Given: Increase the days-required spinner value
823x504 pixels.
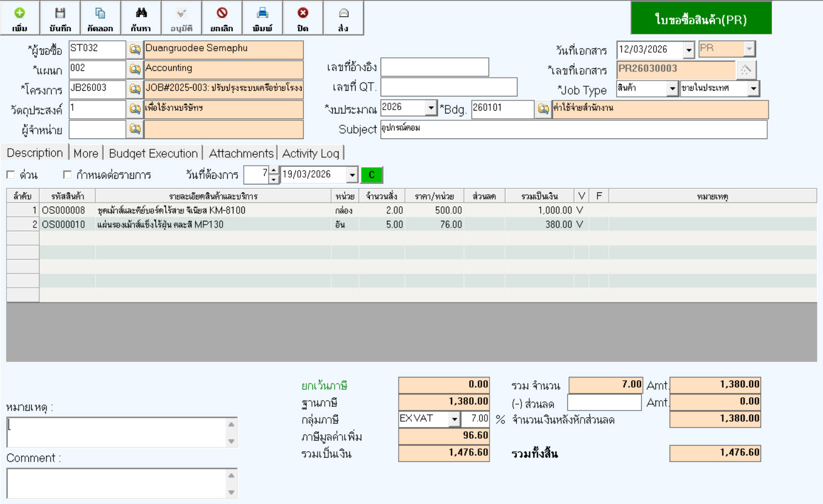Looking at the screenshot, I should [274, 171].
